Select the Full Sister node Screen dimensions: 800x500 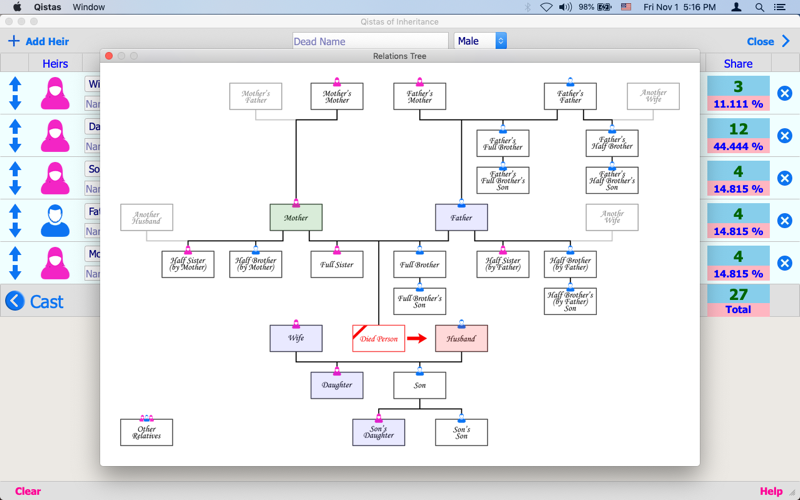pos(337,264)
